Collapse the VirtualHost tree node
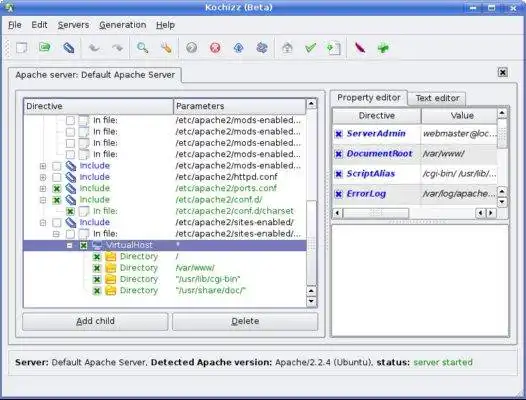The height and width of the screenshot is (400, 526). pos(69,246)
